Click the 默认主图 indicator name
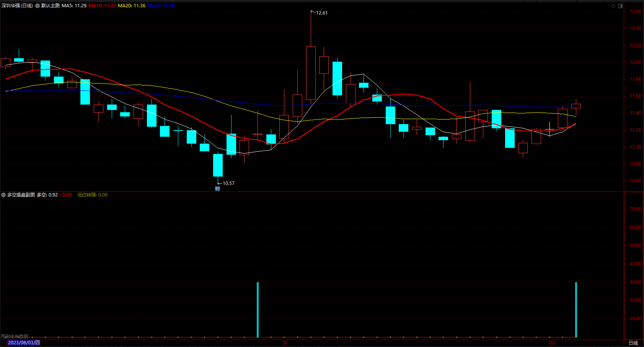The image size is (644, 347). 51,6
